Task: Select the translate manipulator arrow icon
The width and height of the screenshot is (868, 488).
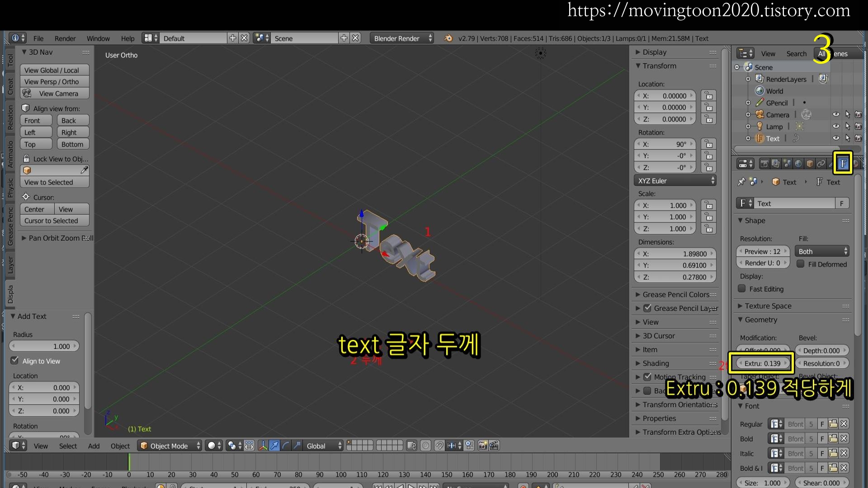Action: coord(274,446)
